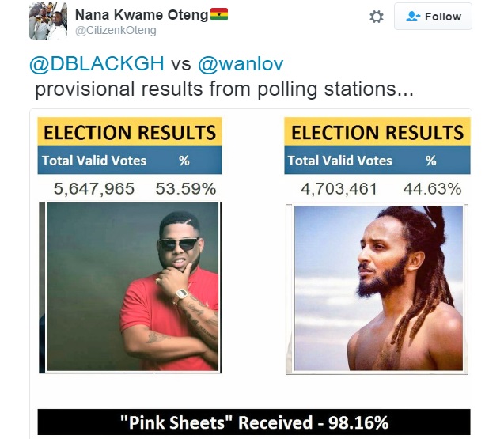Click the 44.63% percentage value
The width and height of the screenshot is (504, 439).
coord(432,189)
